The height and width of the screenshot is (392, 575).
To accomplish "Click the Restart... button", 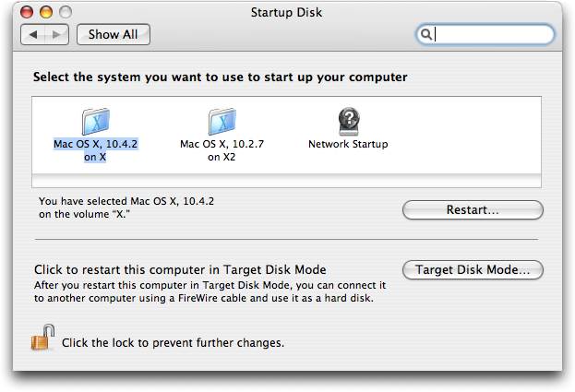I will (473, 210).
